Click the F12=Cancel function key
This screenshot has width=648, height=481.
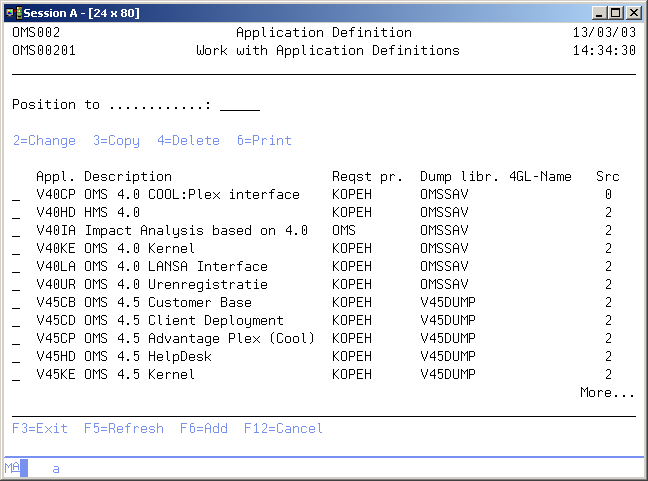pos(283,428)
